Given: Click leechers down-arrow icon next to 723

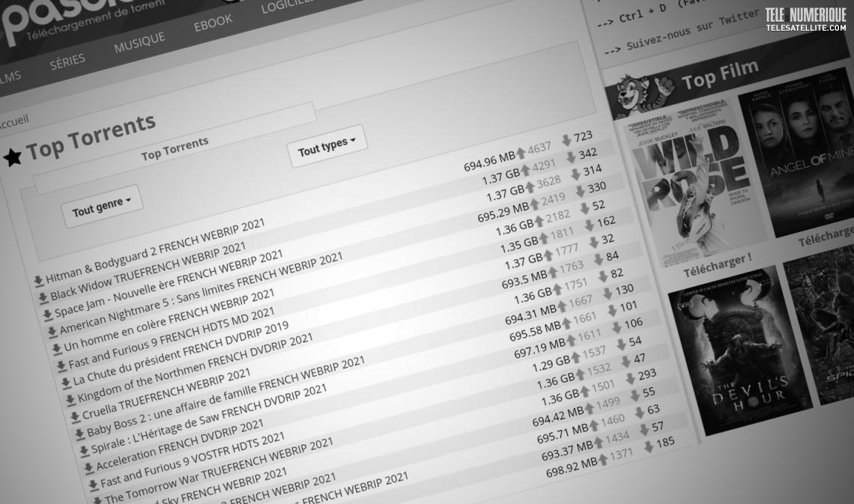Looking at the screenshot, I should 566,139.
